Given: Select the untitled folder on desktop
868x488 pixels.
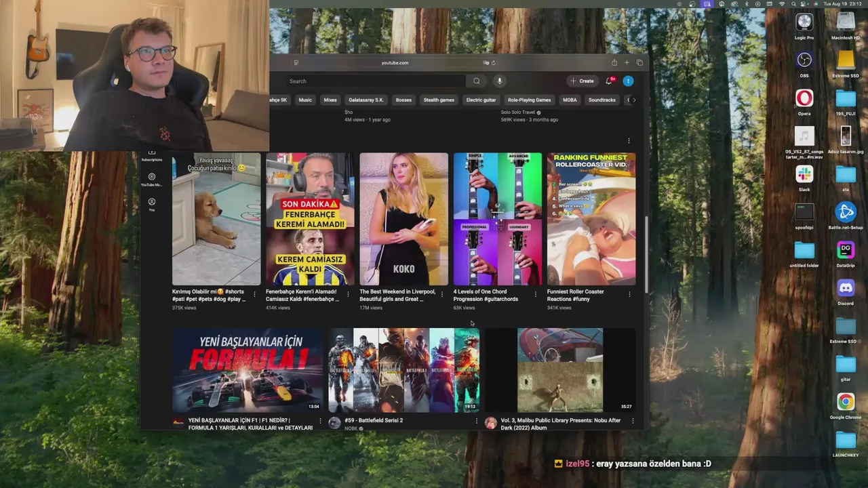Looking at the screenshot, I should tap(804, 254).
